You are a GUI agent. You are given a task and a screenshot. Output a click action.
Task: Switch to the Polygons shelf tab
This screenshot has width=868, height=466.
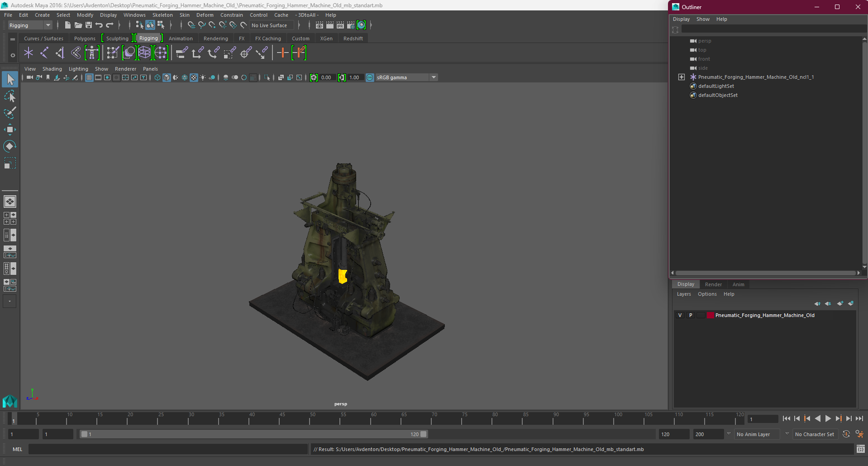pos(85,38)
